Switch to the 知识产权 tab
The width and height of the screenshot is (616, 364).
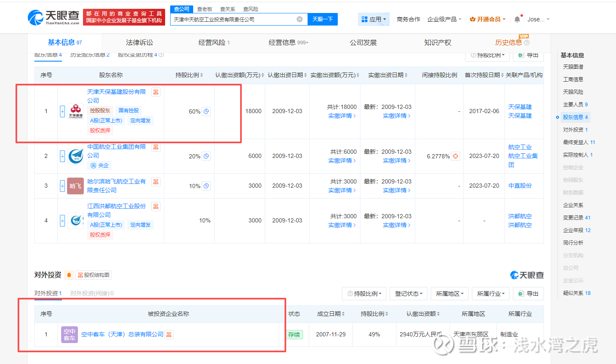(437, 43)
